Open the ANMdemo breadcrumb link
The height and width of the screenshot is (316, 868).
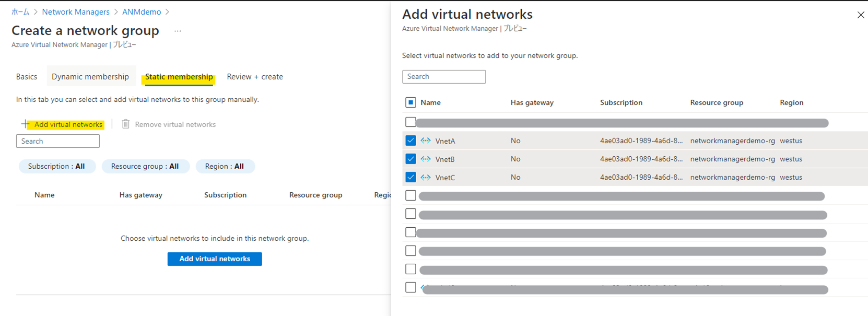pos(142,11)
